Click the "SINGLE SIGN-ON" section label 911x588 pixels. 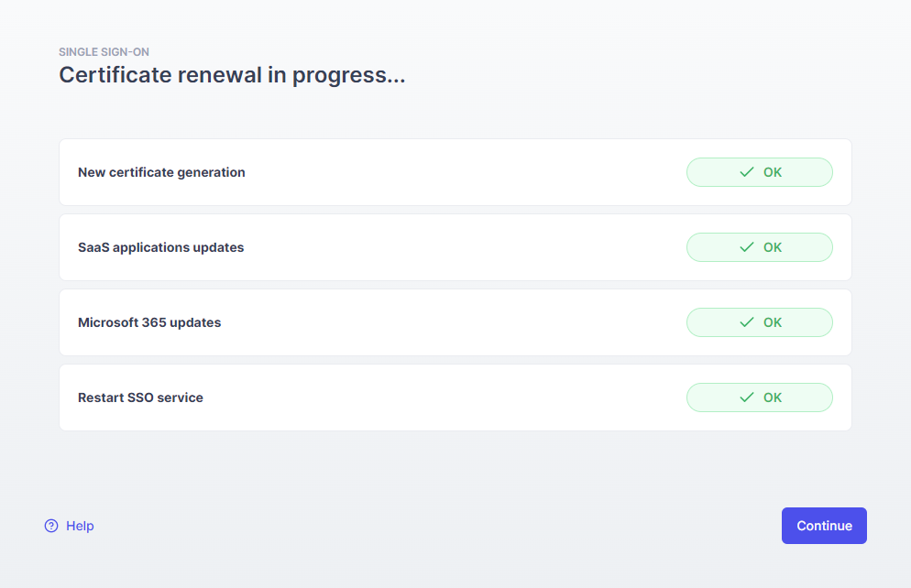(104, 52)
